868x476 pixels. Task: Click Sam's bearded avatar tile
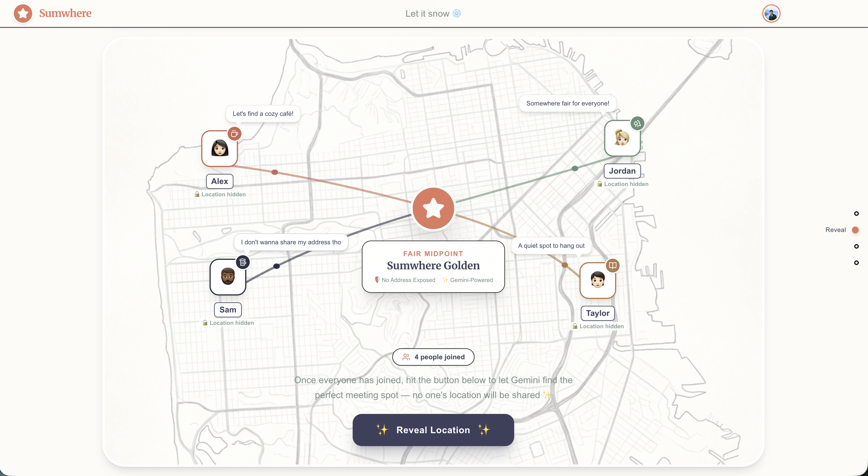pos(227,277)
